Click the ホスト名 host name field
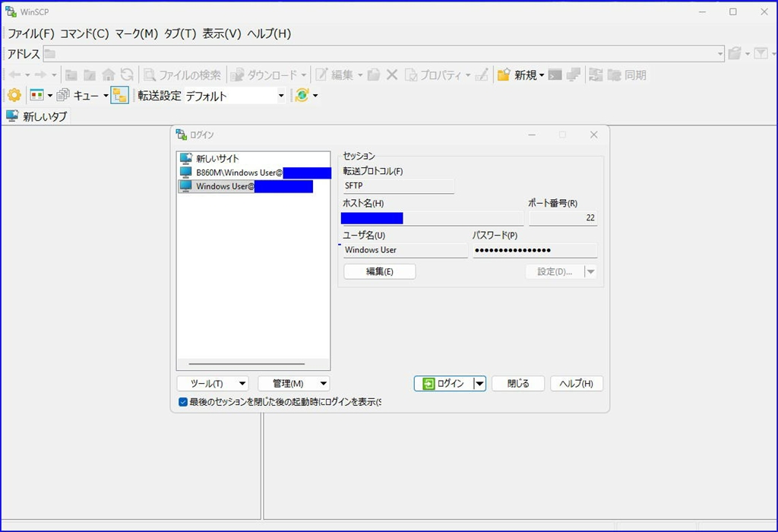The width and height of the screenshot is (778, 532). tap(432, 218)
